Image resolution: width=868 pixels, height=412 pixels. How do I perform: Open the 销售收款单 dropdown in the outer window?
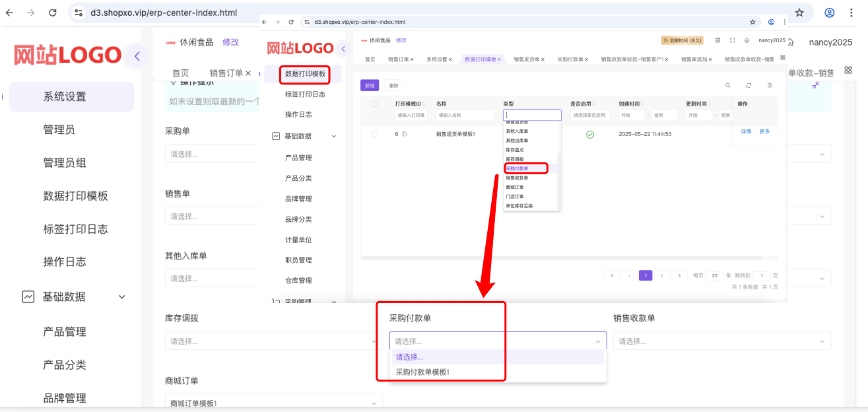[721, 341]
